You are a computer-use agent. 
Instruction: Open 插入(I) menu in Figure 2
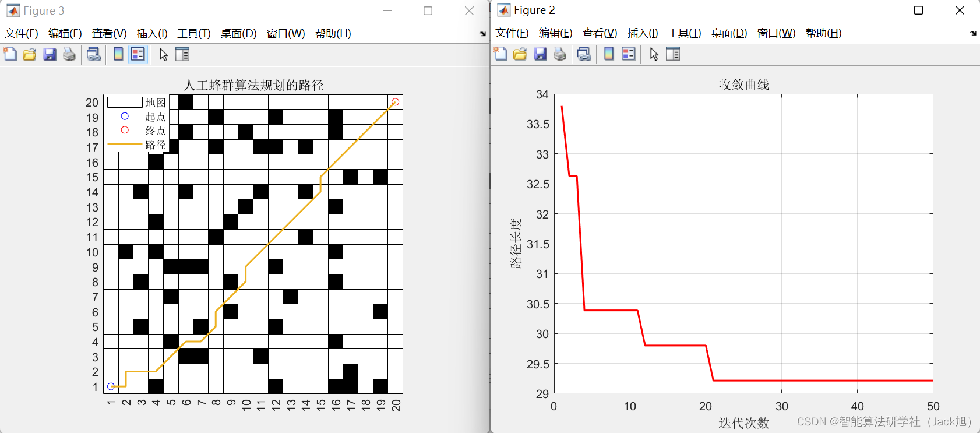coord(643,33)
